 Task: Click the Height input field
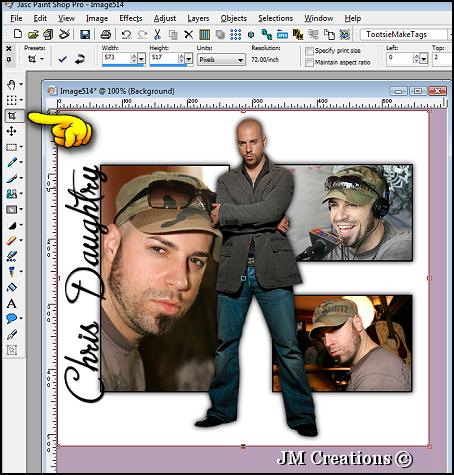(164, 58)
